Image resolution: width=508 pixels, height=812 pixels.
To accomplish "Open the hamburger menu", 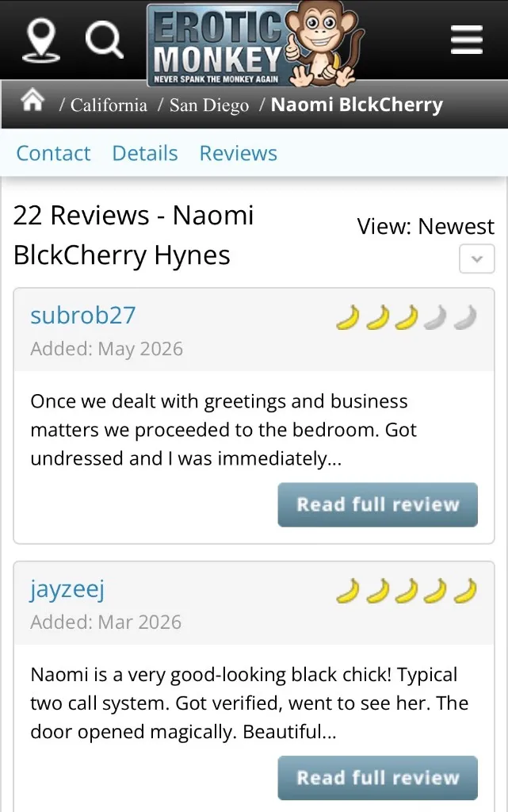I will 467,40.
